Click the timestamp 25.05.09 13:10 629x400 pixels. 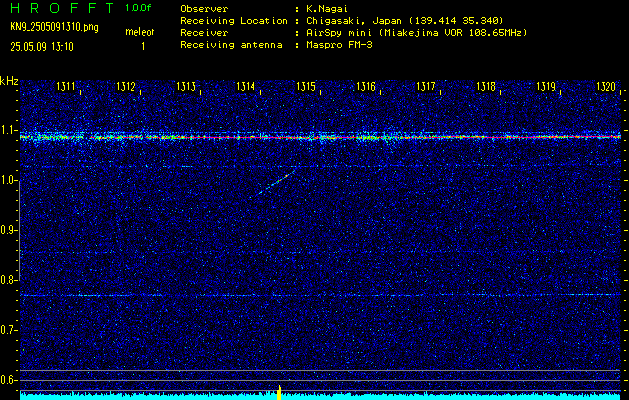42,47
